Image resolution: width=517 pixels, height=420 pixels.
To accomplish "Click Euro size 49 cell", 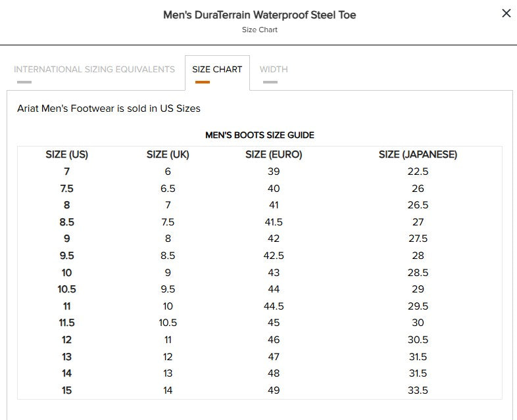I will click(274, 390).
